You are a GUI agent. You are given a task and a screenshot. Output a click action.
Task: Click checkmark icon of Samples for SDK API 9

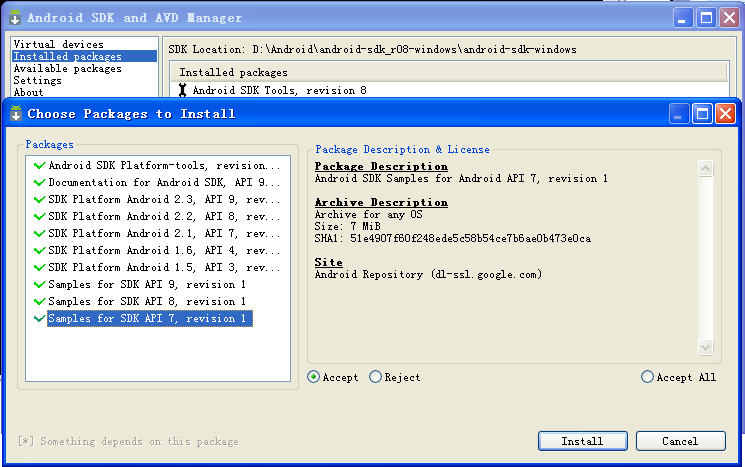[39, 285]
